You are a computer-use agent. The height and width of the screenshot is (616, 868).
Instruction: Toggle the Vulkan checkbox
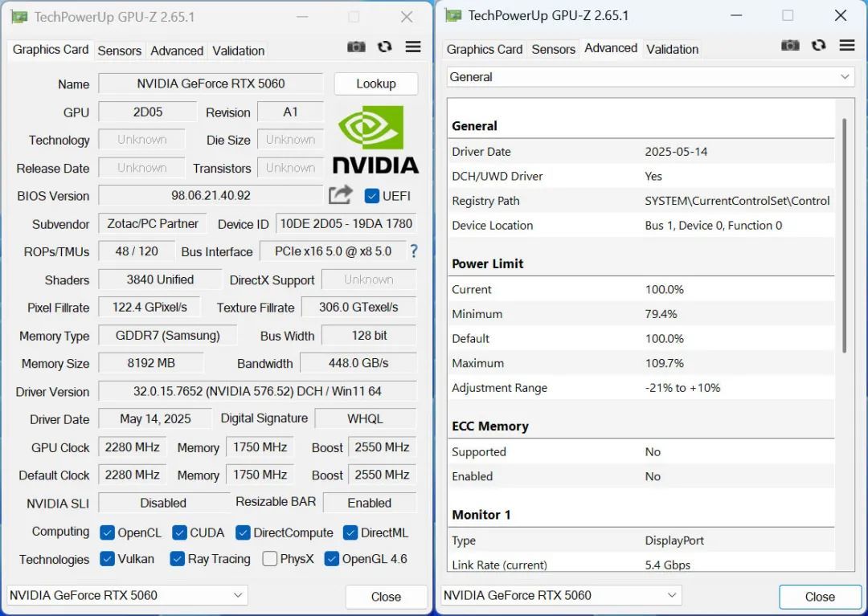click(x=107, y=558)
